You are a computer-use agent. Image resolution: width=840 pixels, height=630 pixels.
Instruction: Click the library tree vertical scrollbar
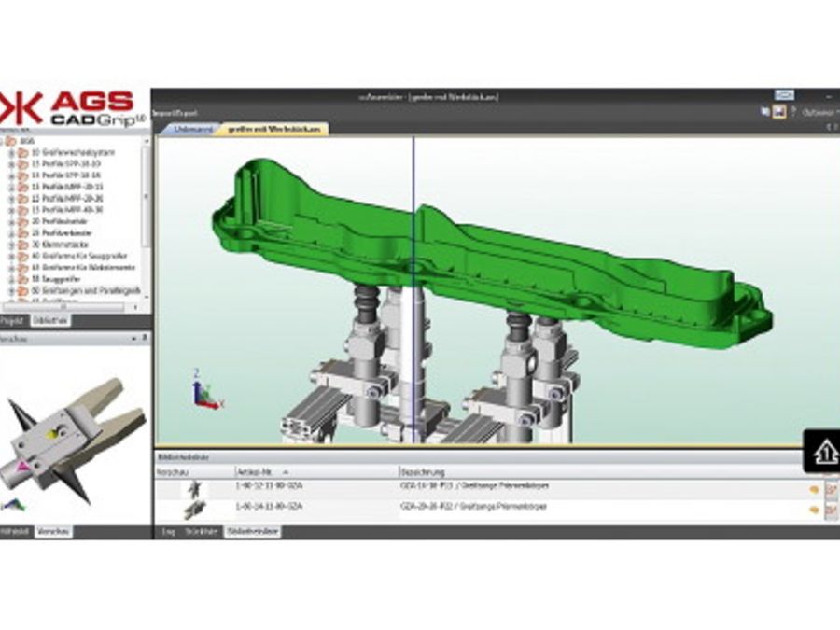147,195
